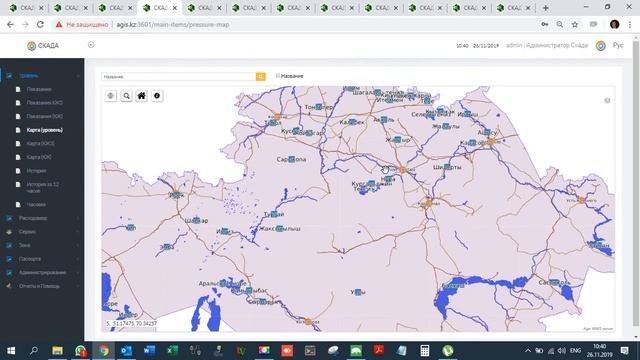Open Word from taskbar
Screen dimensions: 640x360
[x=149, y=351]
